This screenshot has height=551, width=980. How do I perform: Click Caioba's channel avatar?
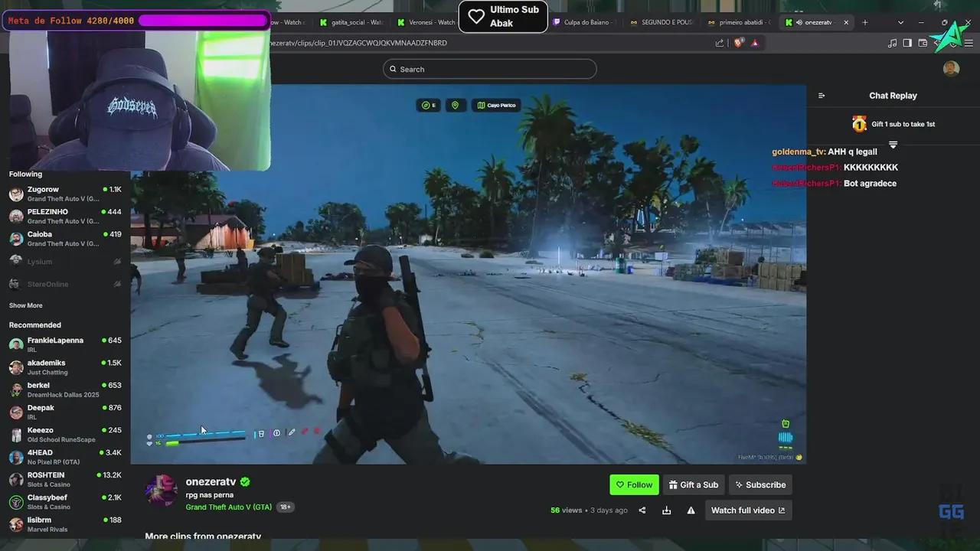[16, 239]
